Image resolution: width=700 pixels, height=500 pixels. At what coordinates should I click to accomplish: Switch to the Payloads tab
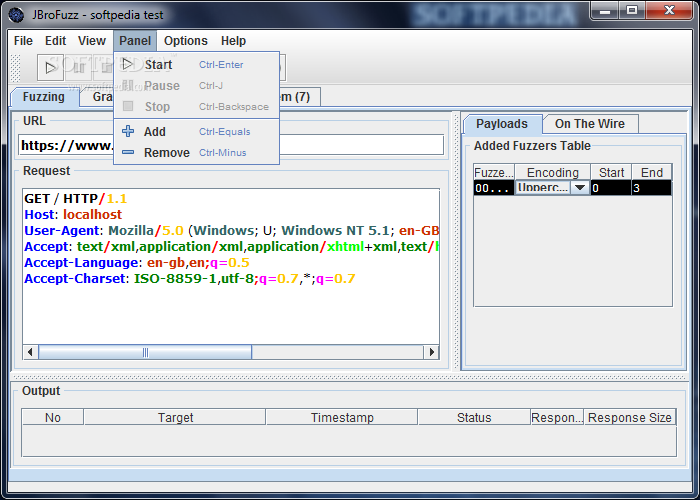(502, 124)
